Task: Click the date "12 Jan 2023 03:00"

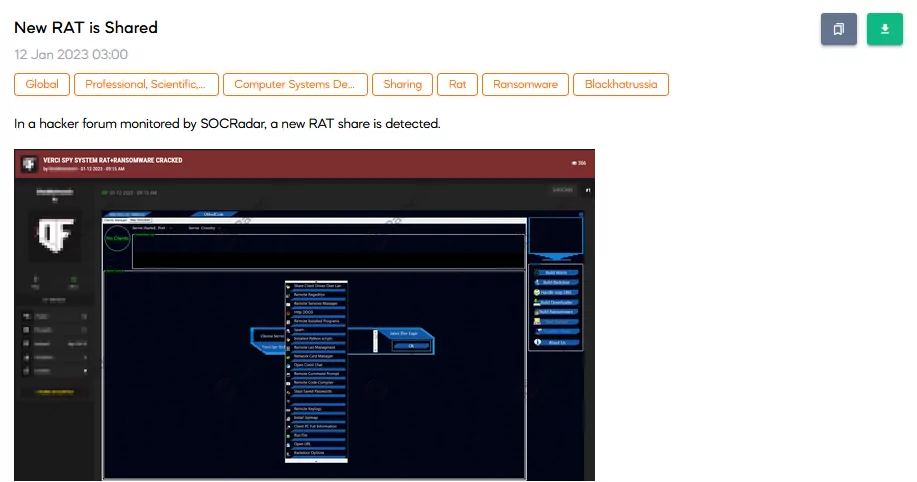Action: 71,54
